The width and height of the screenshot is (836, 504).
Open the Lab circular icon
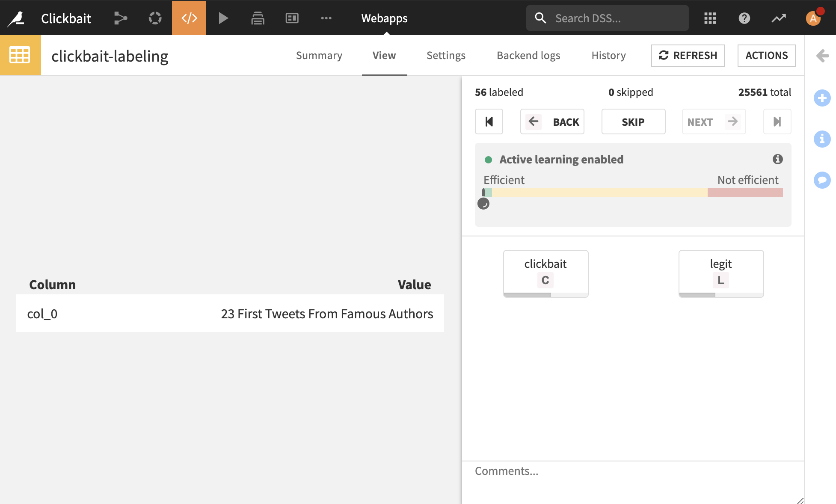[155, 18]
